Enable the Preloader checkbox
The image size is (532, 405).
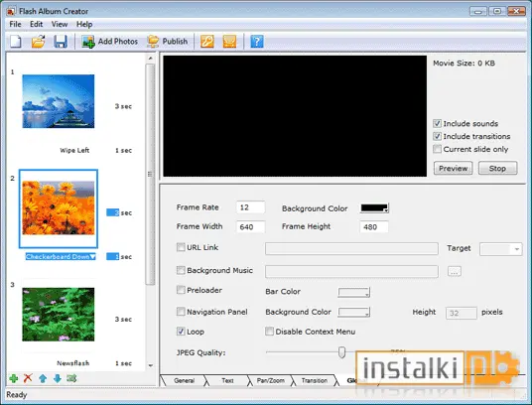(x=181, y=290)
